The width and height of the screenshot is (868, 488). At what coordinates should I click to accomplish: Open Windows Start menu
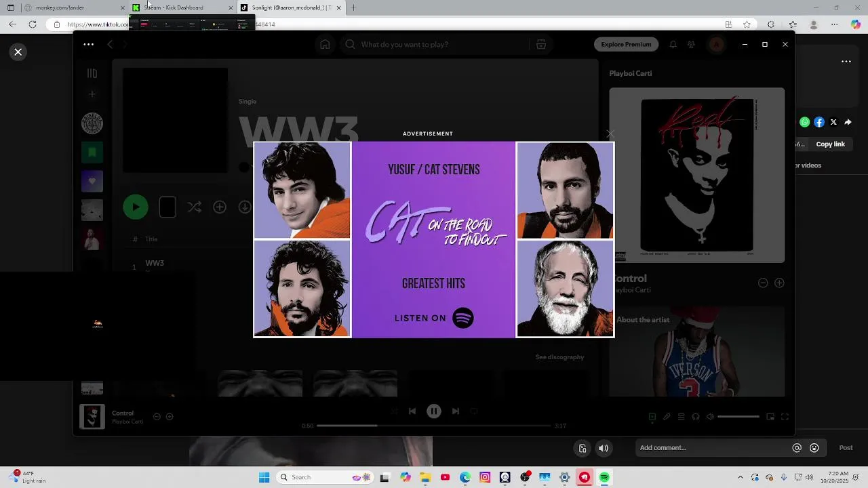click(264, 477)
